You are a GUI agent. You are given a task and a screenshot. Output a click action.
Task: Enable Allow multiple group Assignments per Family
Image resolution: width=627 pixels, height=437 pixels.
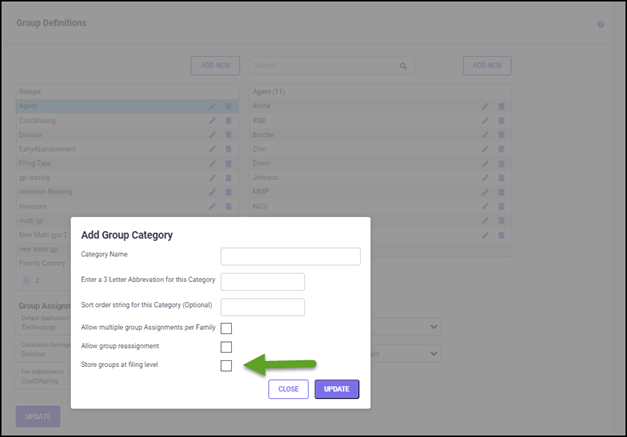[226, 328]
